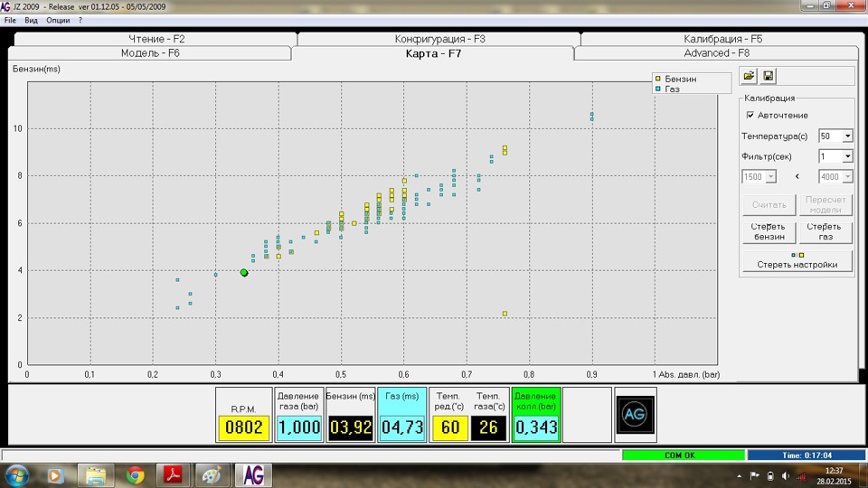Open Windows Explorer from the taskbar
The width and height of the screenshot is (868, 488).
click(95, 474)
